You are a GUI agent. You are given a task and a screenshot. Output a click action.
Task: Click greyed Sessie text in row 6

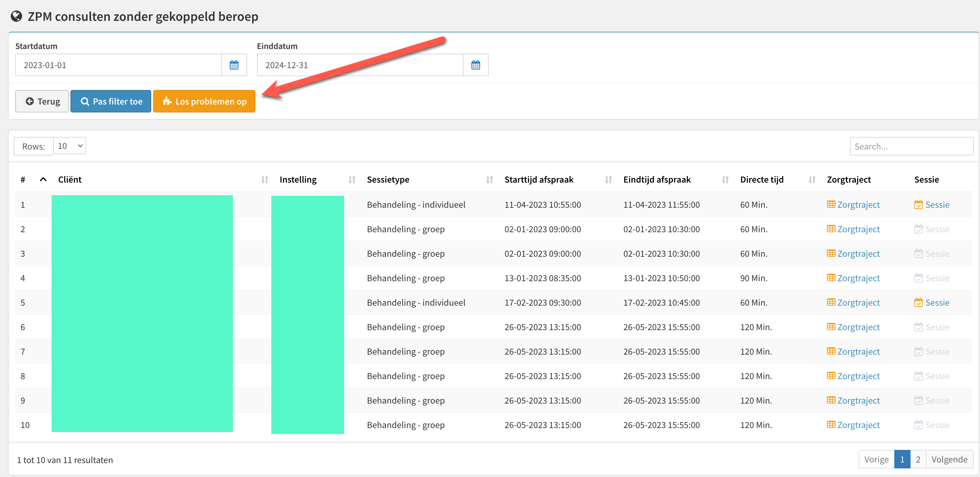click(x=937, y=327)
